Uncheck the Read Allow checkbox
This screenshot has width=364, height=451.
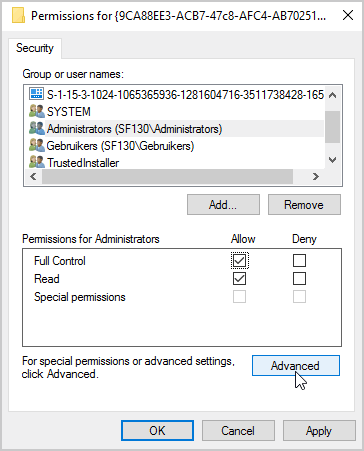pyautogui.click(x=240, y=279)
